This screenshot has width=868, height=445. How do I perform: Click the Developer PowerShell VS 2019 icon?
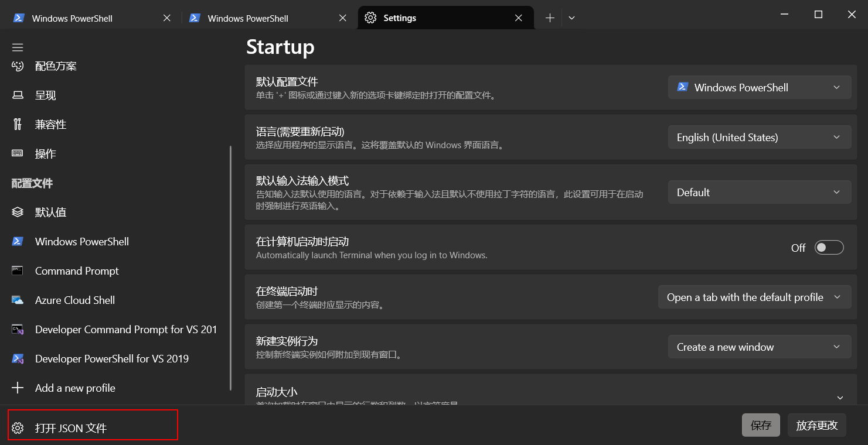[x=18, y=358]
